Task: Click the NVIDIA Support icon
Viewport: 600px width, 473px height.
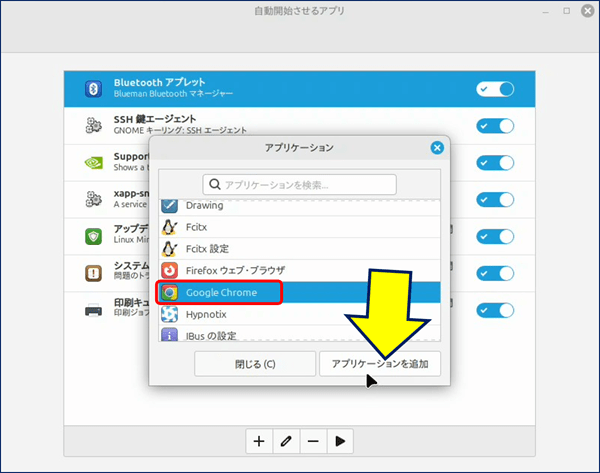Action: 93,163
